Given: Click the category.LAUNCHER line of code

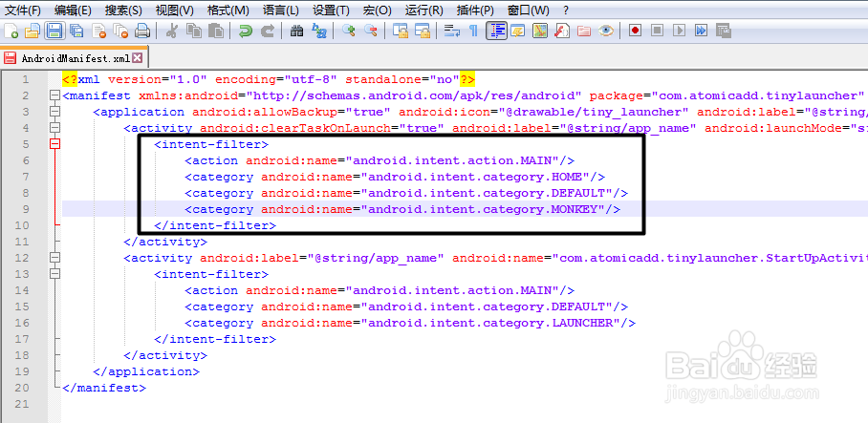Looking at the screenshot, I should pyautogui.click(x=410, y=323).
